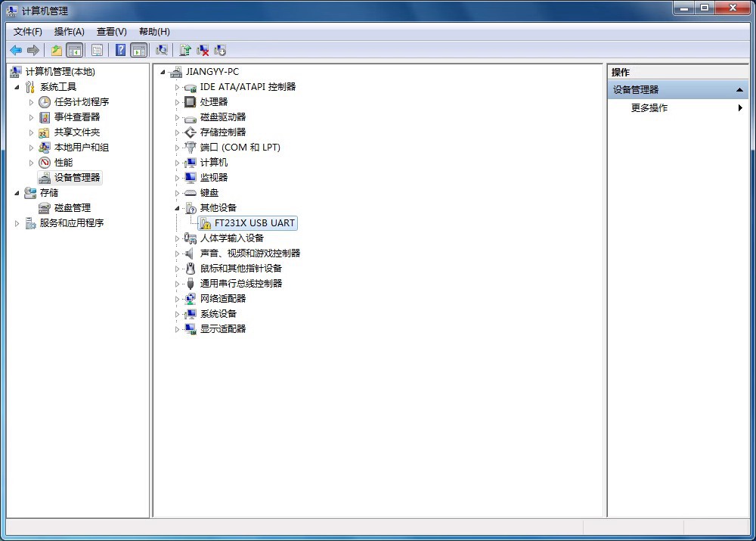Expand IDE ATA/ATAPI 控制器 category
Screen dimensions: 756x541
[x=177, y=87]
